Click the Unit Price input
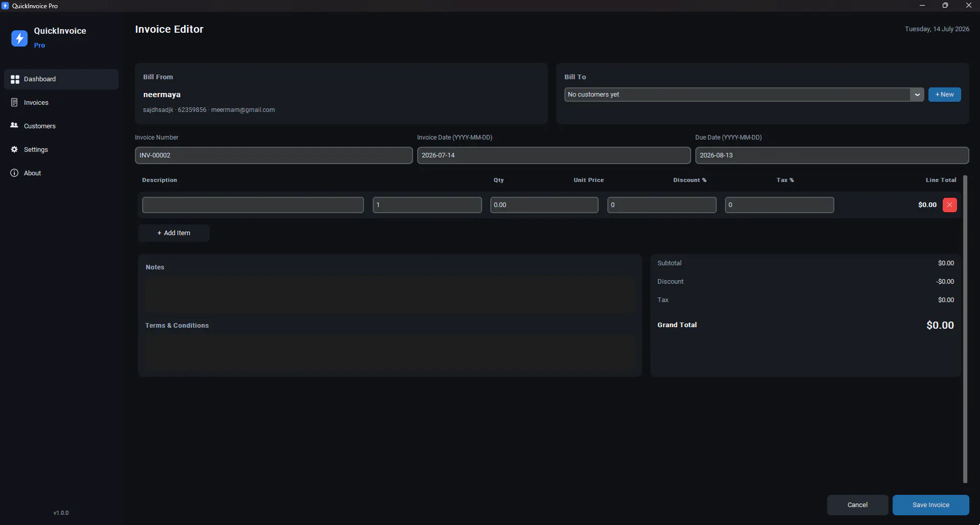The image size is (980, 525). pos(544,205)
